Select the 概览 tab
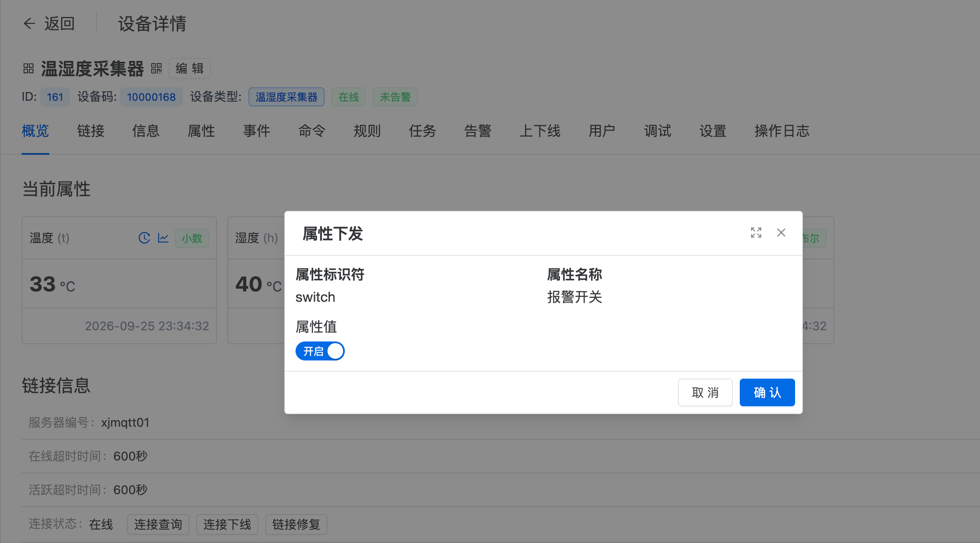 point(35,131)
